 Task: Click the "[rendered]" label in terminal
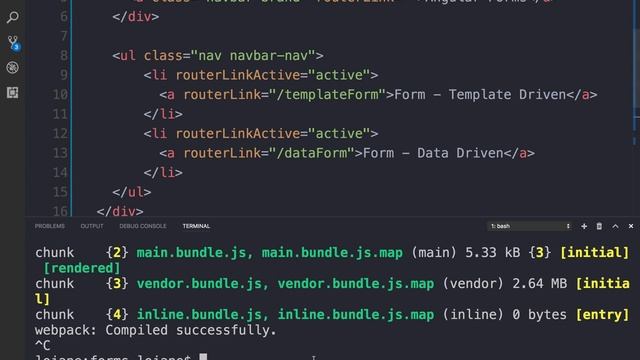click(x=82, y=268)
